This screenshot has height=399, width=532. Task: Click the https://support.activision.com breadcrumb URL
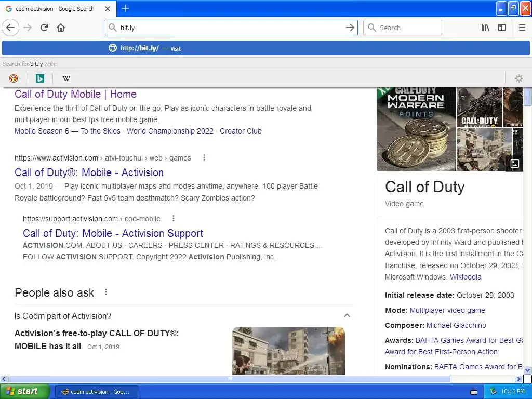(70, 219)
